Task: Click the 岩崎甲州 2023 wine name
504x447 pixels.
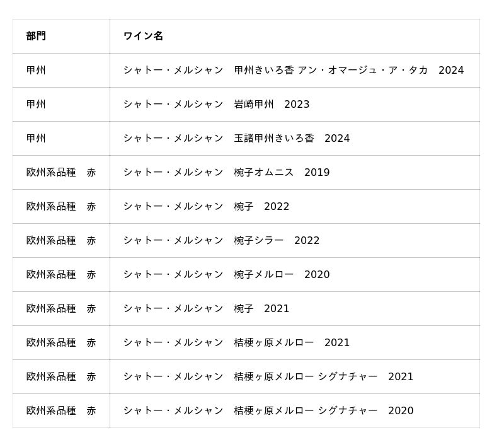Action: [216, 104]
